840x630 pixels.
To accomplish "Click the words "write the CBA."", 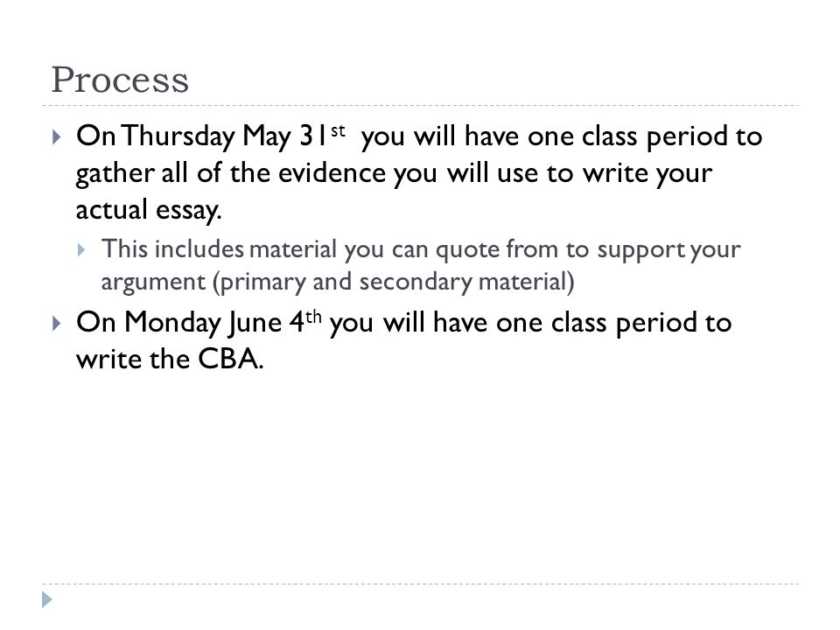I will 170,359.
